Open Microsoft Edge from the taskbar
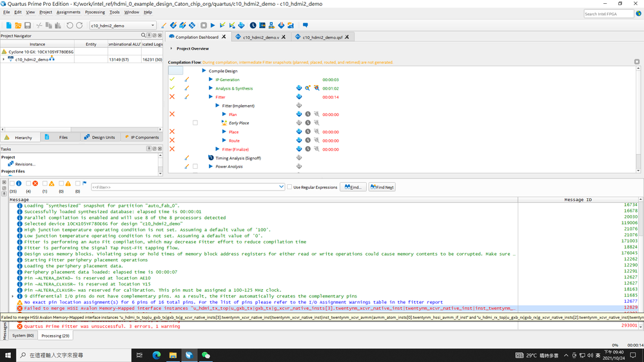644x362 pixels. [x=157, y=355]
